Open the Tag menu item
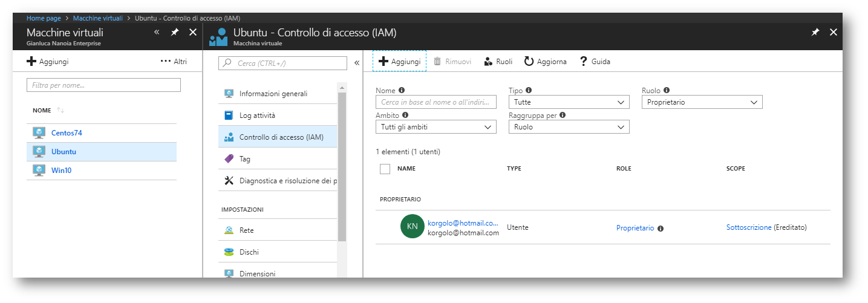The width and height of the screenshot is (868, 303). (278, 159)
